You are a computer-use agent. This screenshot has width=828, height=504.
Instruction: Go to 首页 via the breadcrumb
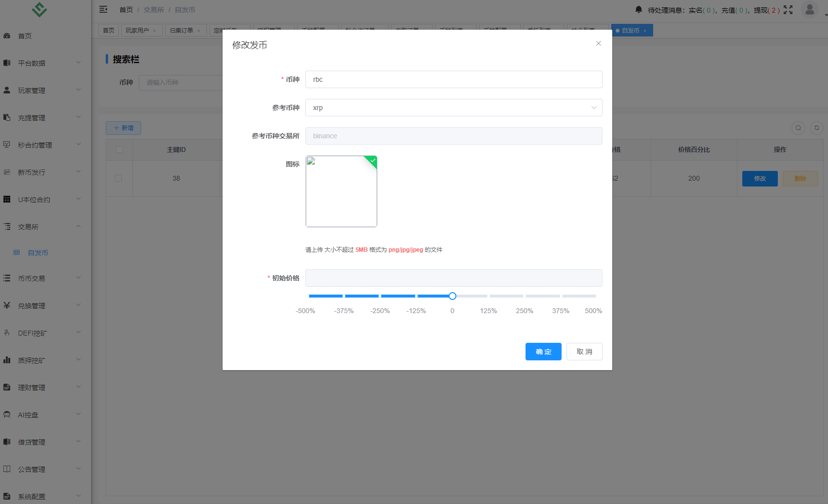tap(126, 10)
